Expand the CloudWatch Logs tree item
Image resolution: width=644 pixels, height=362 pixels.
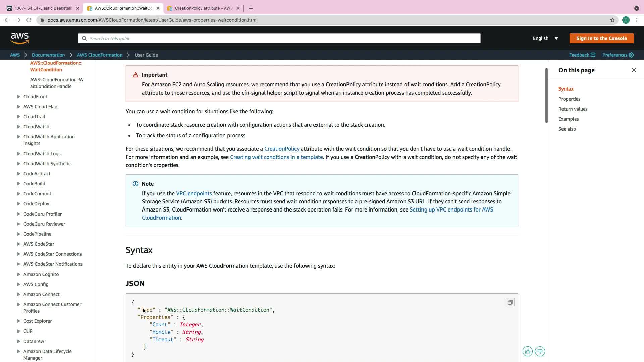[19, 154]
